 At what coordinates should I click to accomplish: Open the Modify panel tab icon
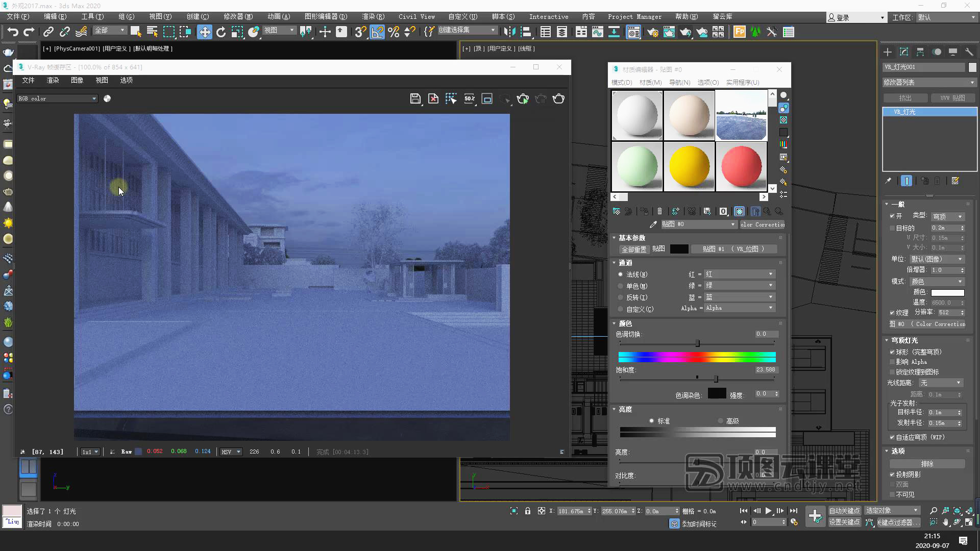pos(903,52)
